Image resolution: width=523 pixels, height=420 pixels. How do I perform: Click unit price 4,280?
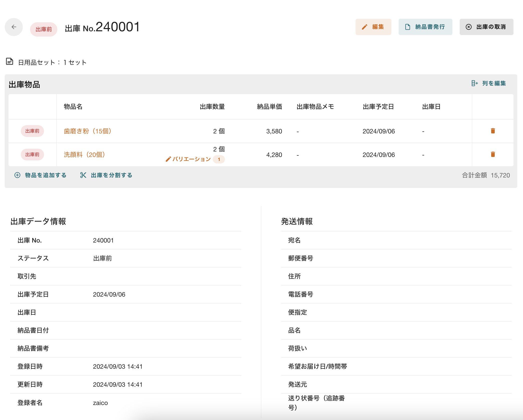(x=274, y=155)
